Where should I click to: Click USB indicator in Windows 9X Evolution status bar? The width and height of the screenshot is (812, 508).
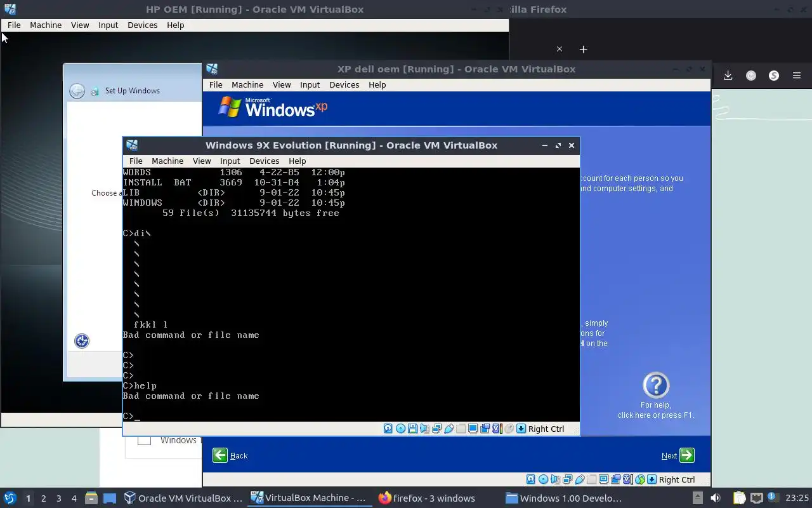(x=449, y=429)
